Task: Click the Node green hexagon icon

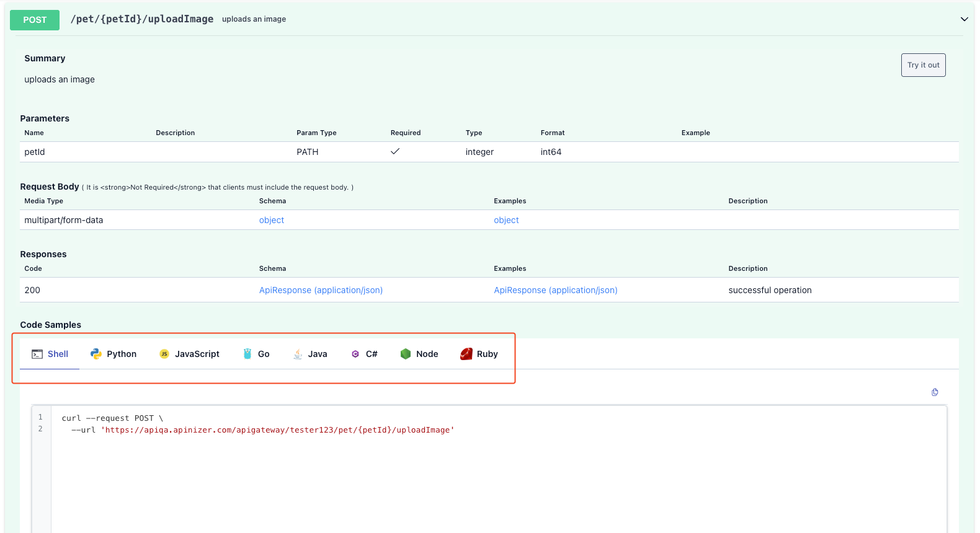Action: click(x=406, y=354)
